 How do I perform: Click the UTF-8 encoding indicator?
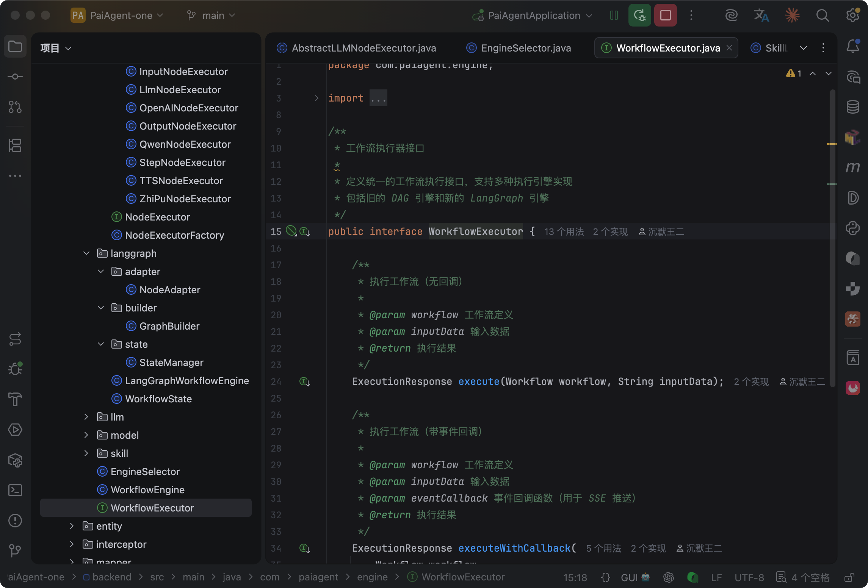pyautogui.click(x=749, y=577)
